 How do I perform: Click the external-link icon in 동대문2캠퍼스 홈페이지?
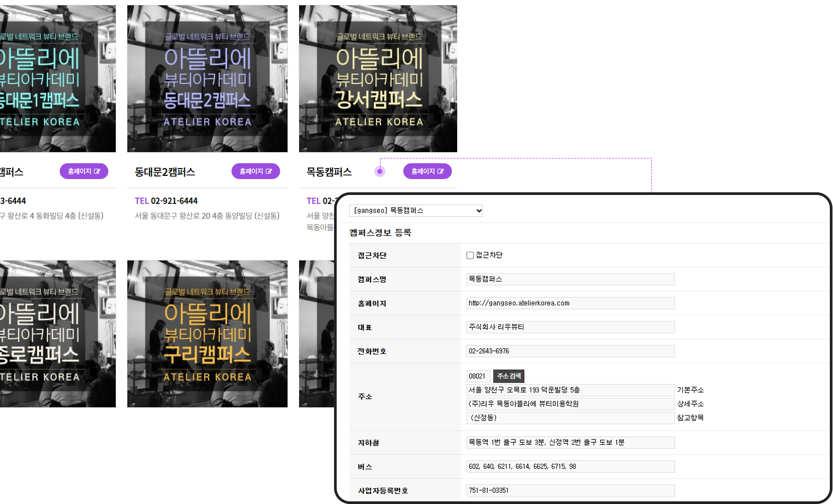tap(269, 171)
